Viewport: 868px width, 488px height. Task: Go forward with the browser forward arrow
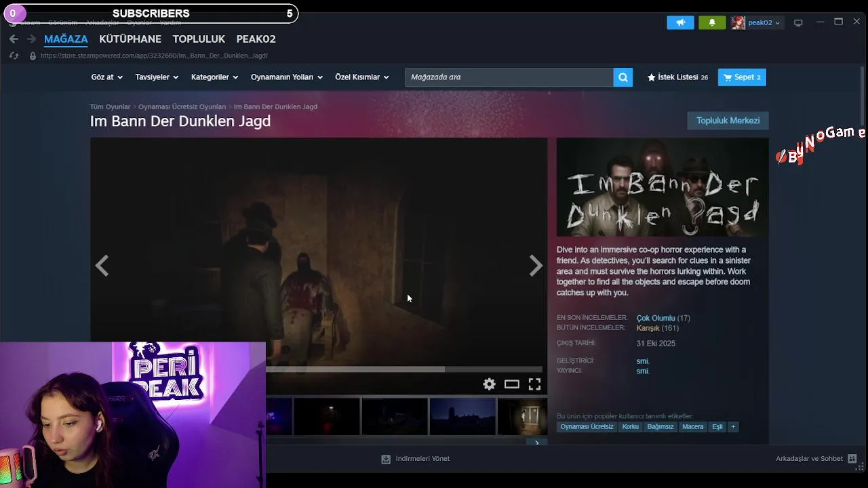pos(31,39)
